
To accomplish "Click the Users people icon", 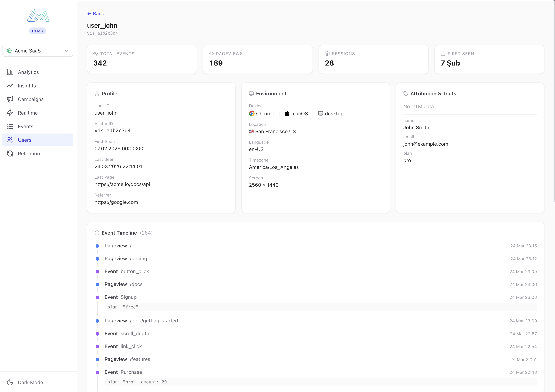I will coord(10,140).
